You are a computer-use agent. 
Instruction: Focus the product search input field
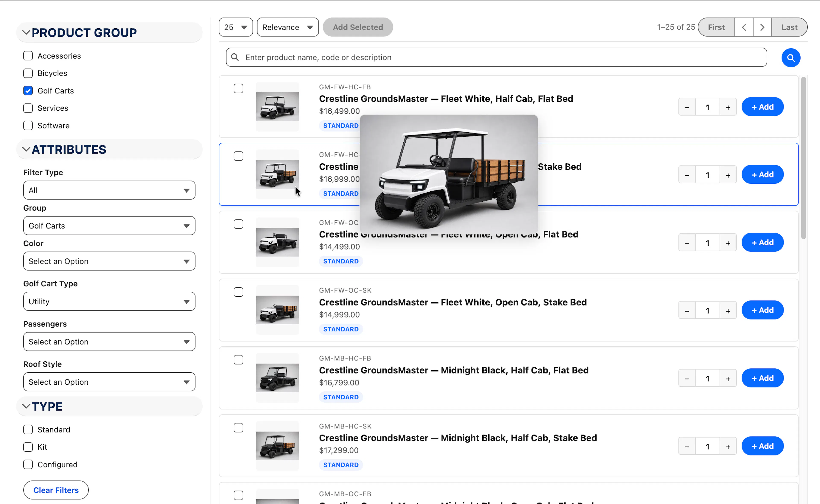496,57
